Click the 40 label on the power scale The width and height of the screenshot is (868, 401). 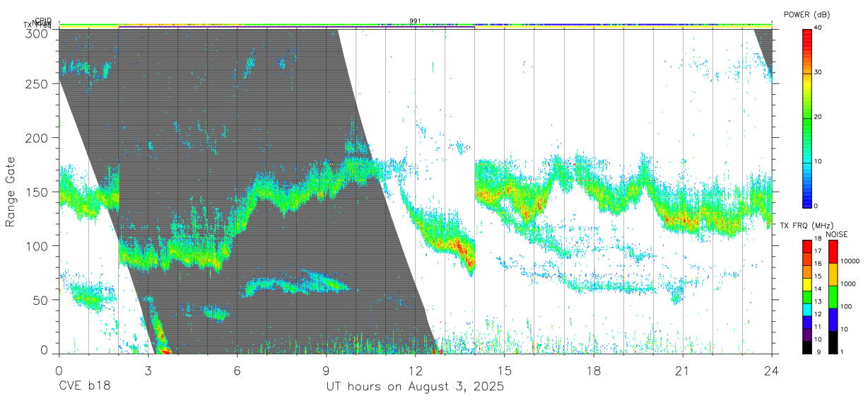tap(818, 28)
